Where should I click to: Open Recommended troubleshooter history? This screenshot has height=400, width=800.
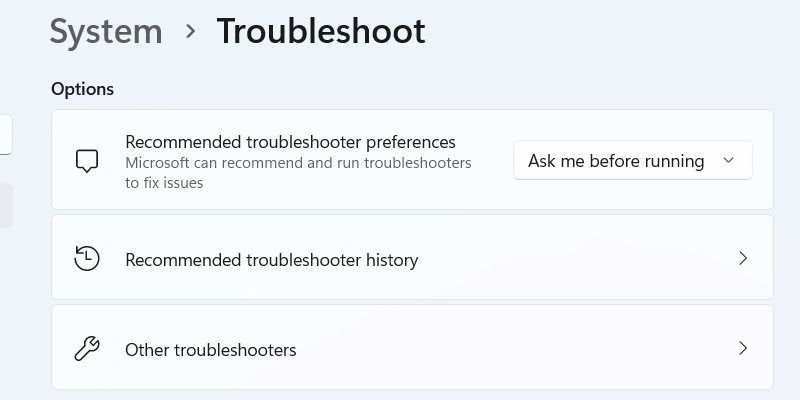pos(412,257)
